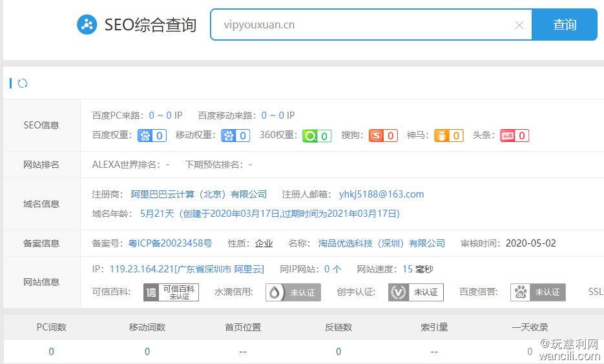Open the 头条 red weight badge

click(x=514, y=136)
